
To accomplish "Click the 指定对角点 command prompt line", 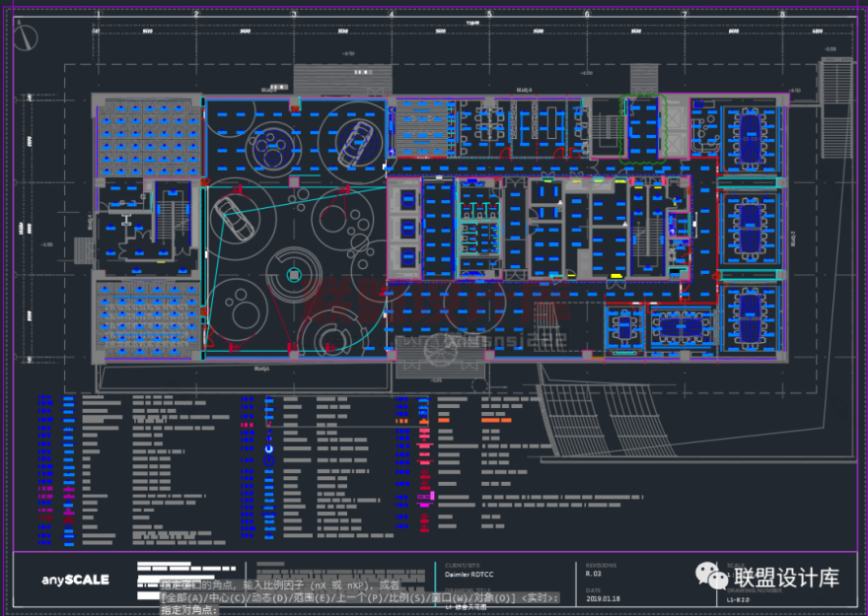I will (x=187, y=610).
